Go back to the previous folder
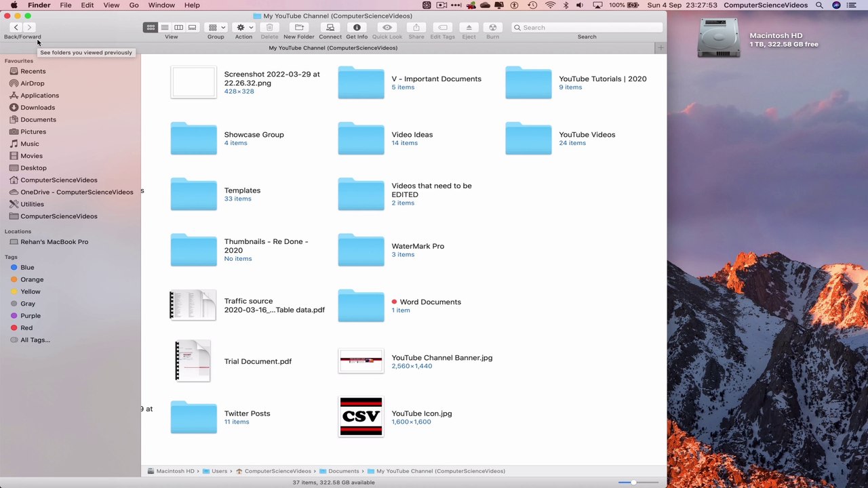The image size is (868, 488). pos(16,27)
